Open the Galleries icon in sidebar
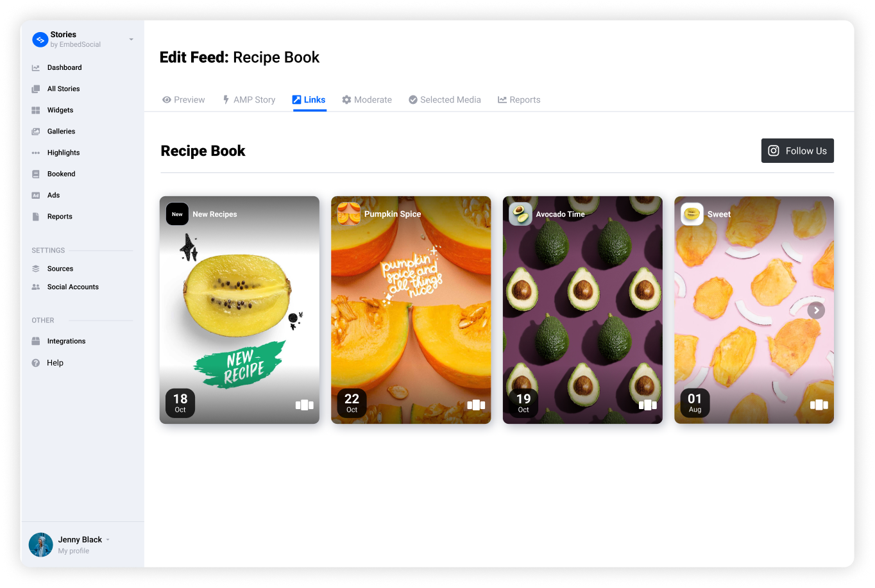Screen dimensions: 875x588 (x=36, y=131)
